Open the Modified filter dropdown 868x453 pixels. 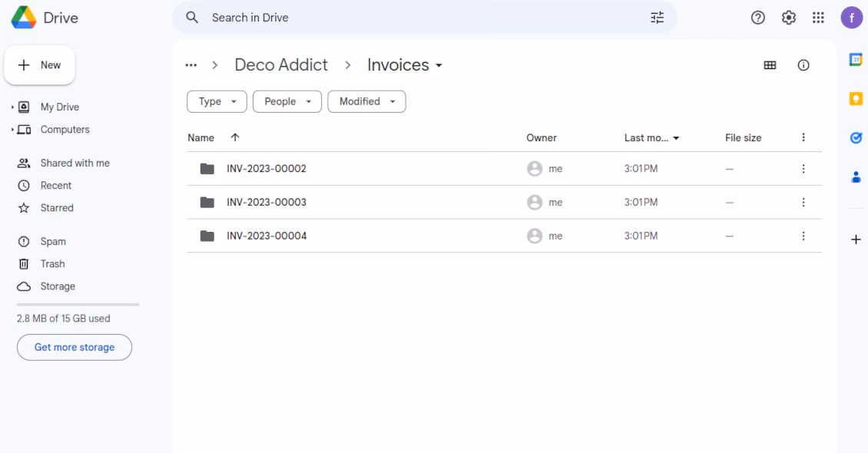(366, 102)
